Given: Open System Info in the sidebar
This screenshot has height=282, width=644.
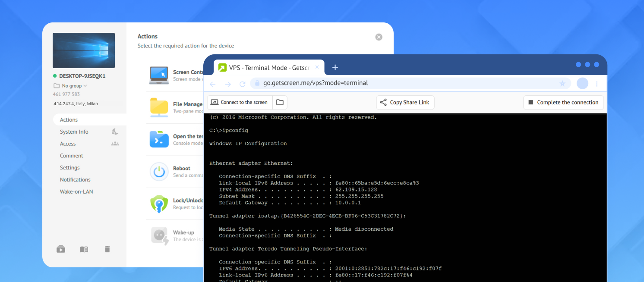Looking at the screenshot, I should click(74, 132).
